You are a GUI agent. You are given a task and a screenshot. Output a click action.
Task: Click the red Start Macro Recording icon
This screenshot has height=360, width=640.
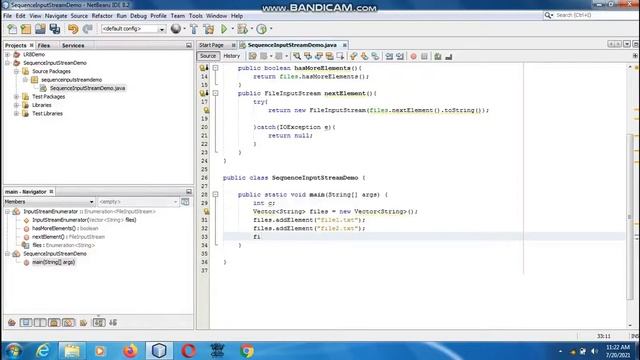[413, 56]
